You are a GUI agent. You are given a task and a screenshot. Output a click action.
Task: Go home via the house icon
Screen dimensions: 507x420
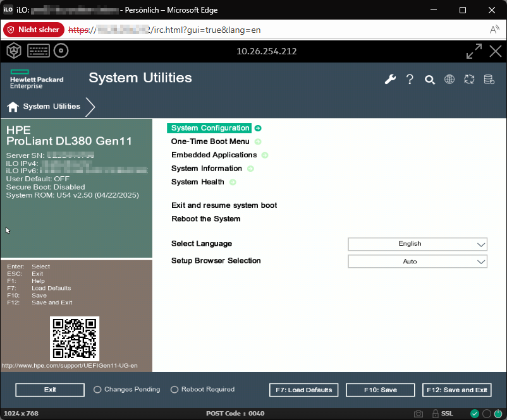(13, 107)
